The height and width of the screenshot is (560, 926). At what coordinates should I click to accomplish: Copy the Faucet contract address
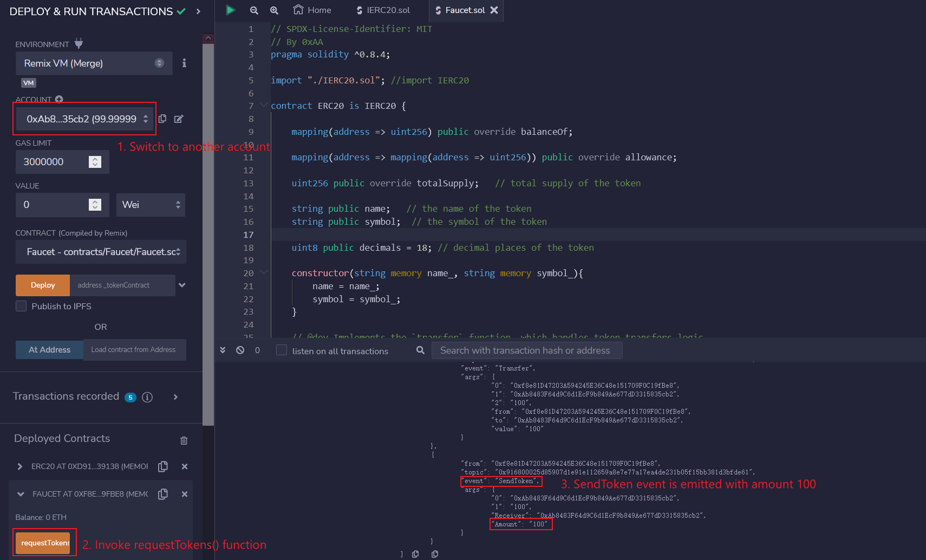pos(163,494)
